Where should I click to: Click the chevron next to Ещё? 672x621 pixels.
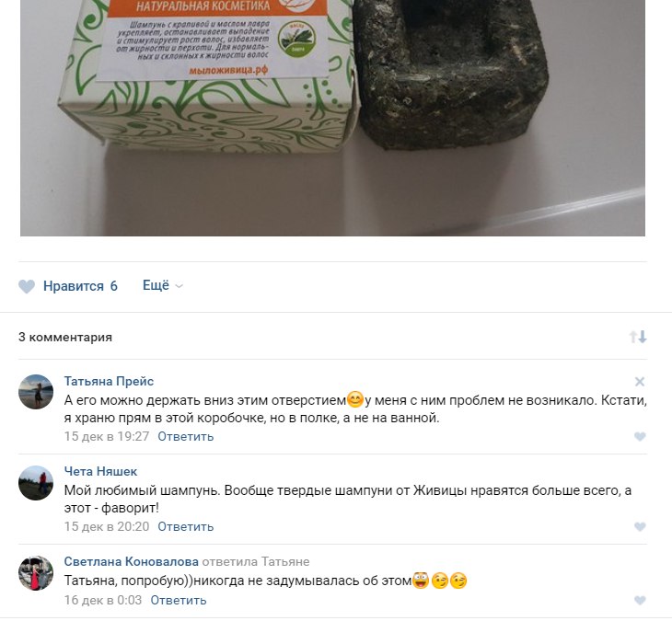(180, 286)
